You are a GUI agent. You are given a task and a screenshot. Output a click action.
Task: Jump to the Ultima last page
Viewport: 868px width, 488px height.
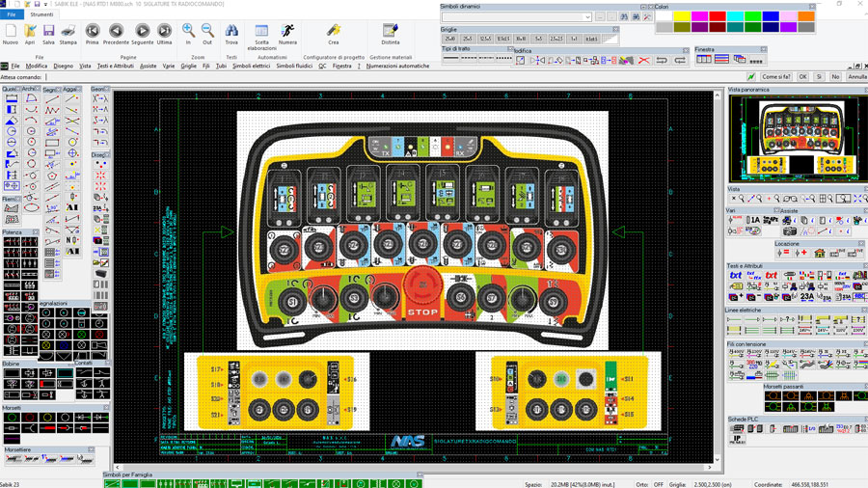click(164, 32)
